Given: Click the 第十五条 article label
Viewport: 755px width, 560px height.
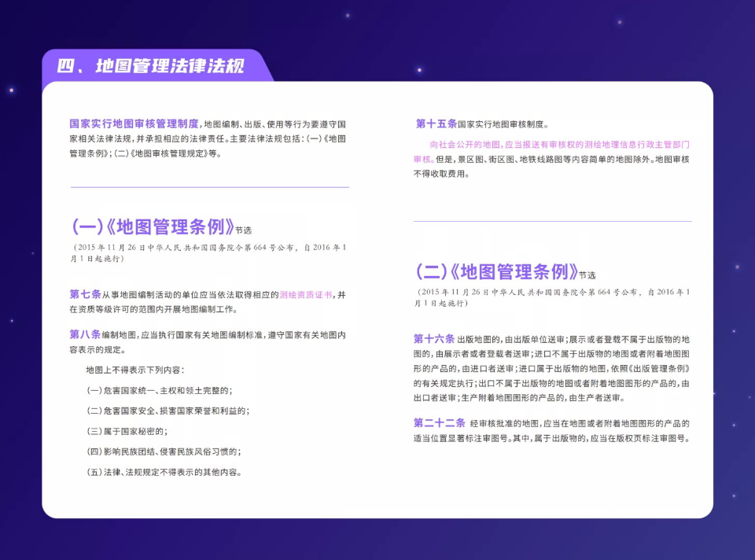Looking at the screenshot, I should pos(436,124).
